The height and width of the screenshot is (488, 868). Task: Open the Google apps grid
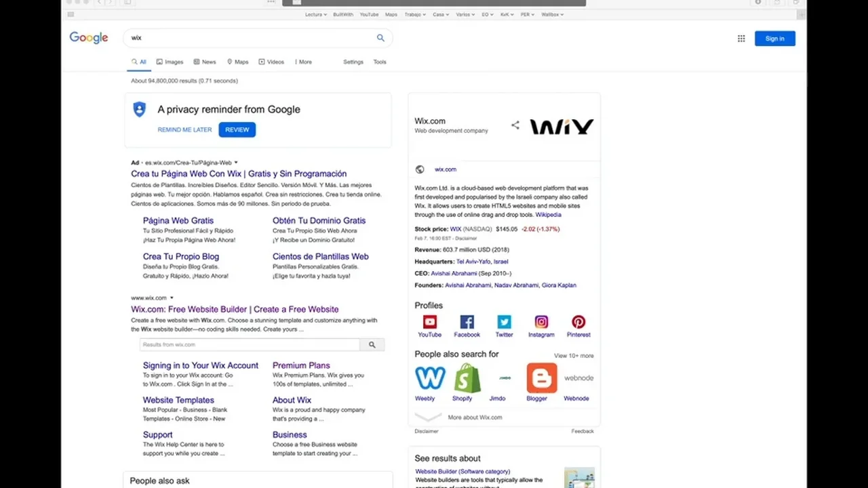click(741, 39)
